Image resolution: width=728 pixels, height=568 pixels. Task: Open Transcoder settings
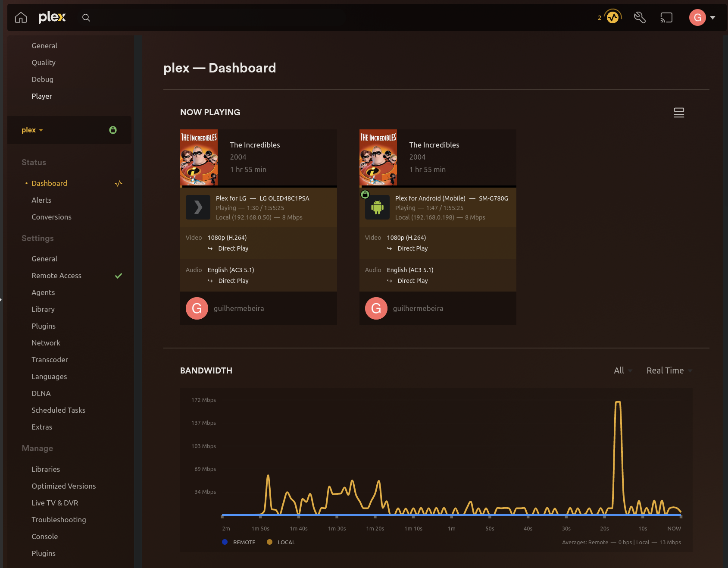click(50, 360)
